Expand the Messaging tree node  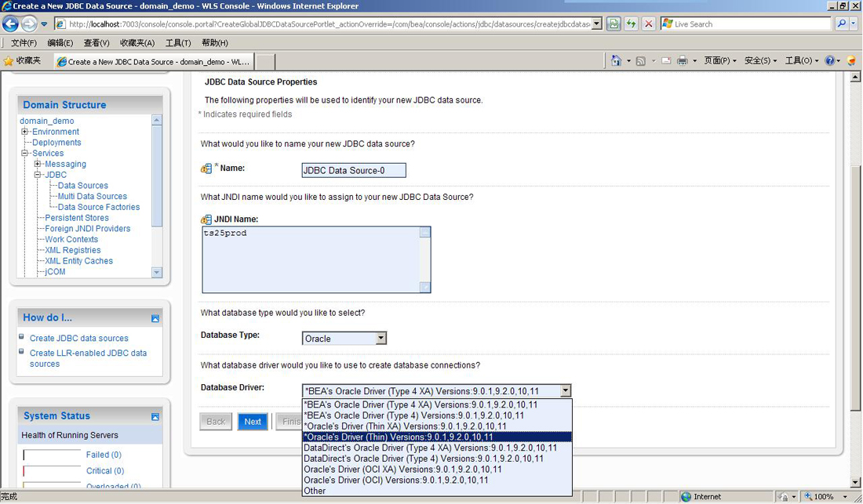[x=38, y=164]
